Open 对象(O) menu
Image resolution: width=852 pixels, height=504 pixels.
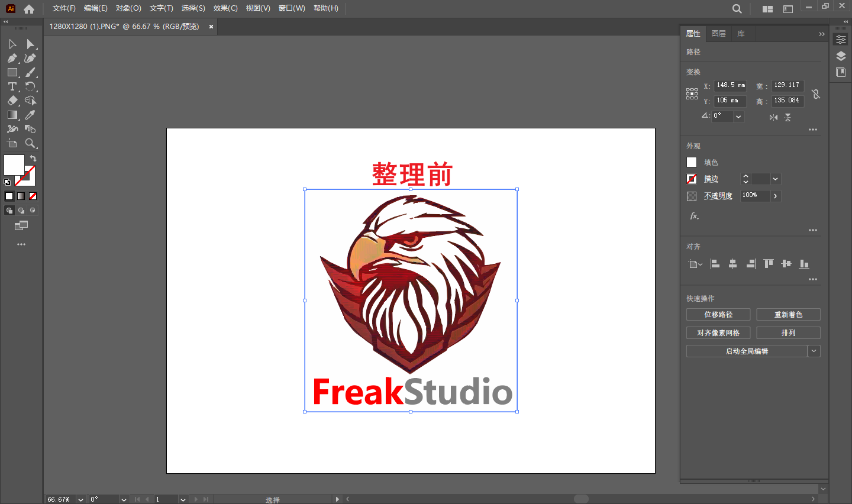click(128, 8)
